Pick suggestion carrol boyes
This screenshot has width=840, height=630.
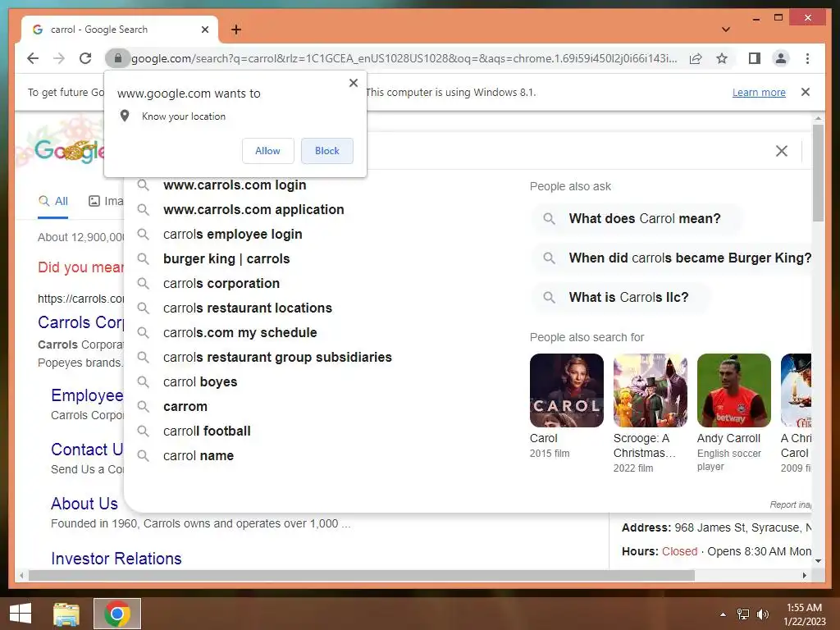tap(200, 382)
